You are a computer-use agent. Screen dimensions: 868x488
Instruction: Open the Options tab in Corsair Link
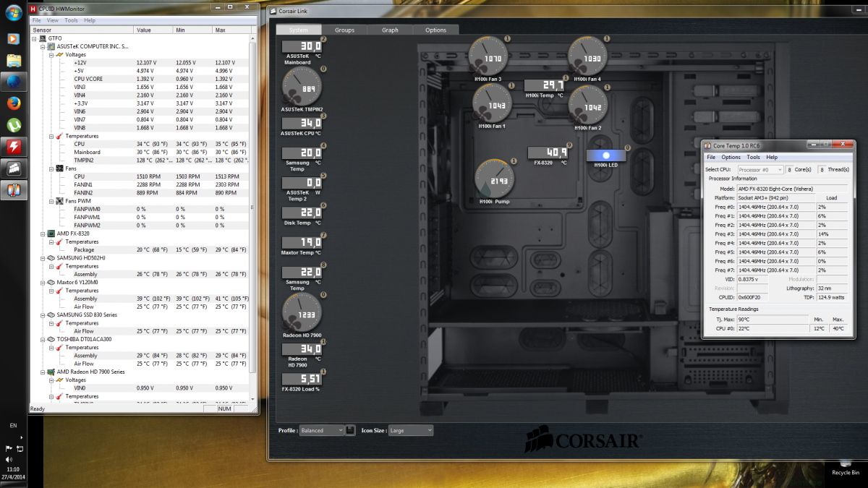coord(435,30)
